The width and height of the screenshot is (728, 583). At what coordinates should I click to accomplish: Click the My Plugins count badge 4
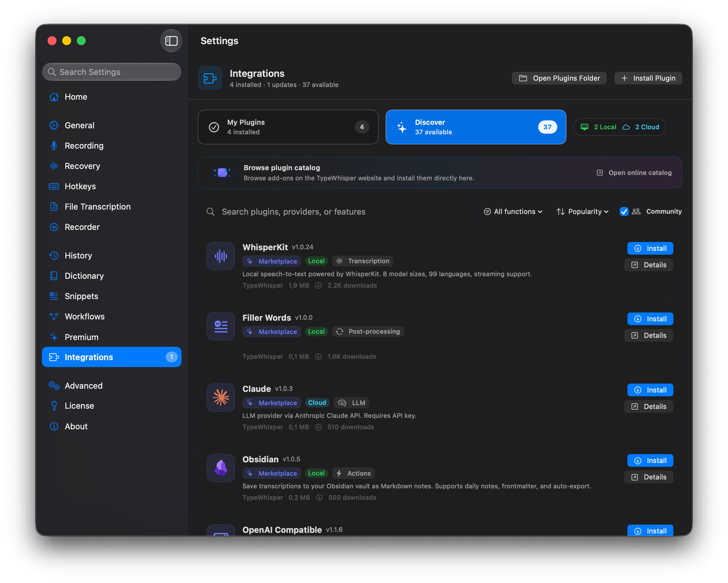pyautogui.click(x=362, y=127)
